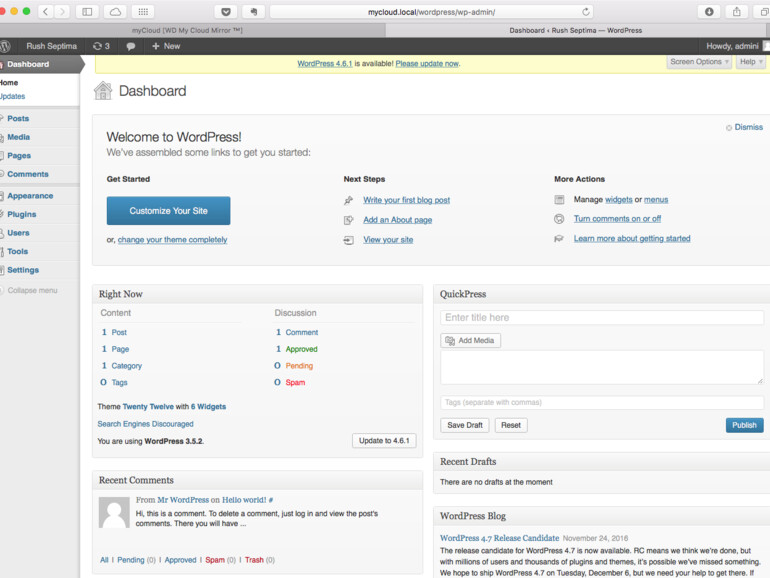This screenshot has height=578, width=770.
Task: Open updates indicator showing 3
Action: pyautogui.click(x=101, y=46)
